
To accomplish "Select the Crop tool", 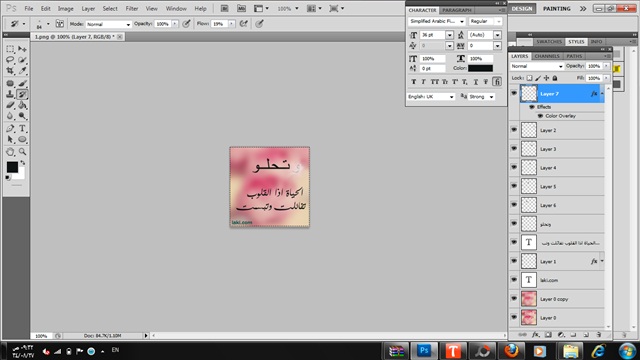I will (x=10, y=71).
